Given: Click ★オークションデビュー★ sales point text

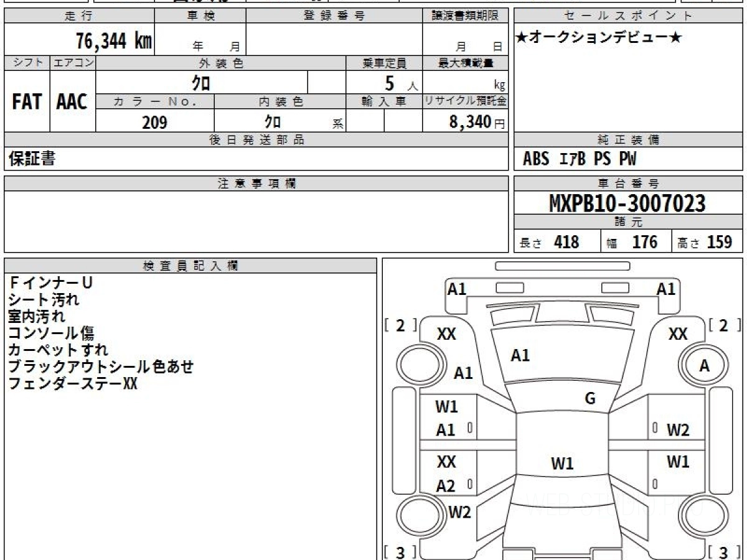Looking at the screenshot, I should (x=599, y=37).
